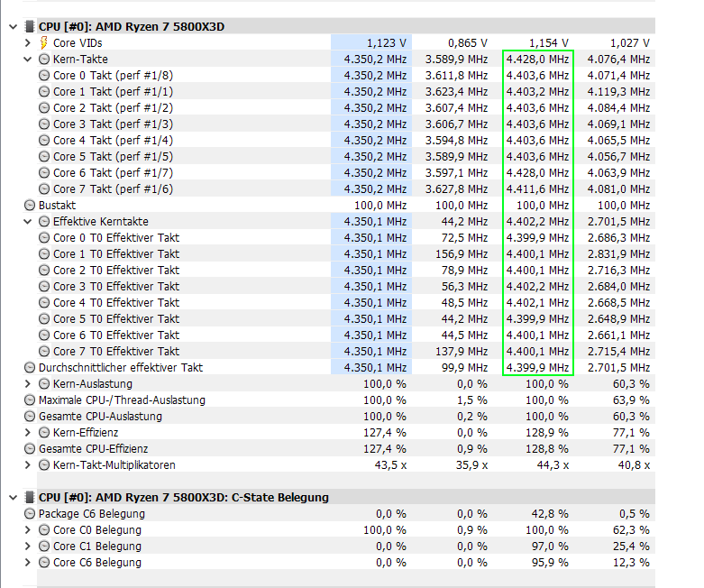704x588 pixels.
Task: Click the icon beside Maximale CPU-/Thread-Auslastung
Action: point(30,400)
